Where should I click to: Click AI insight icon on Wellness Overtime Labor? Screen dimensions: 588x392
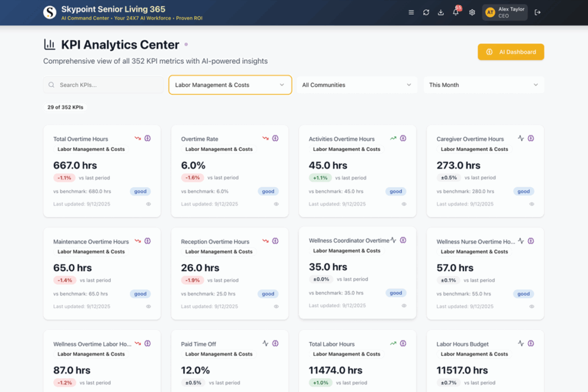click(x=148, y=343)
